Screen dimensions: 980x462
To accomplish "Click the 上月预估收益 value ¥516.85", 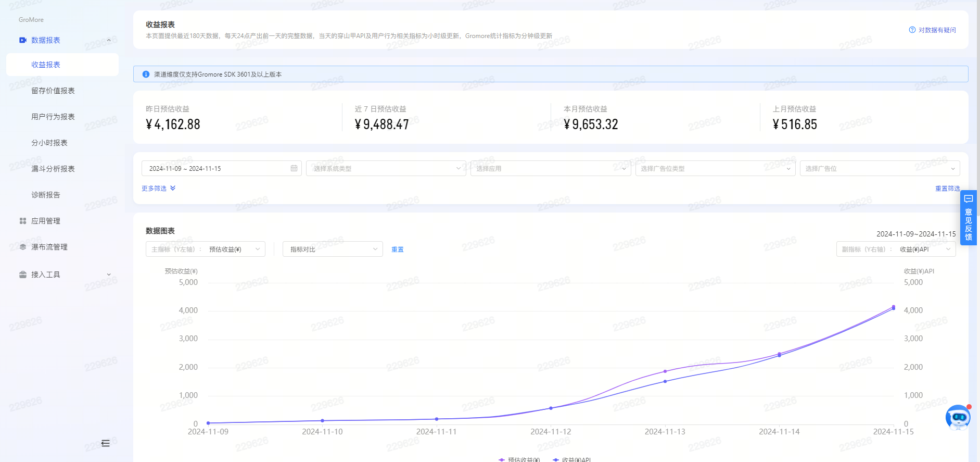I will pos(795,124).
